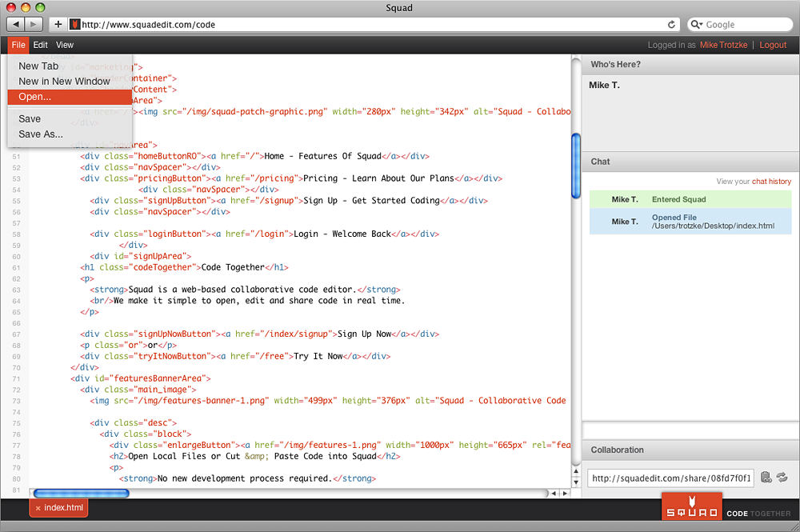Regenerate the share link with refresh icon
Screen dimensions: 800x532
point(782,478)
